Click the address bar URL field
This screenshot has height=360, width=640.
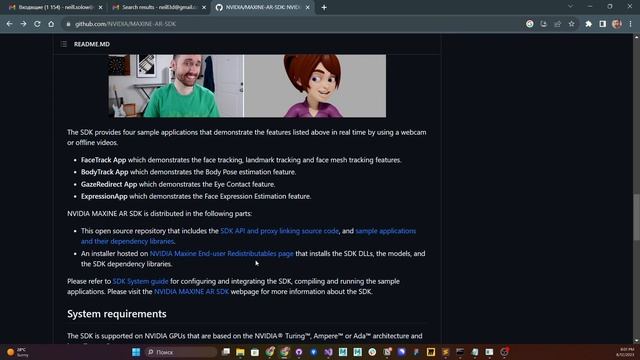294,24
